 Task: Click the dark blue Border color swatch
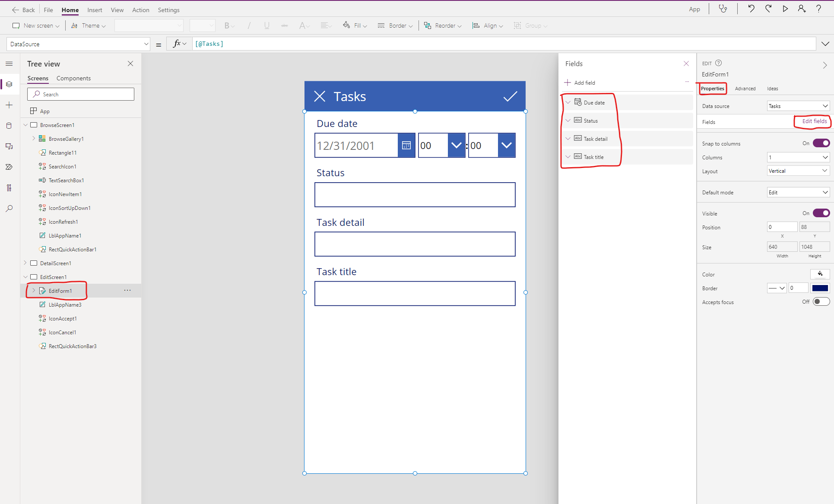click(820, 288)
